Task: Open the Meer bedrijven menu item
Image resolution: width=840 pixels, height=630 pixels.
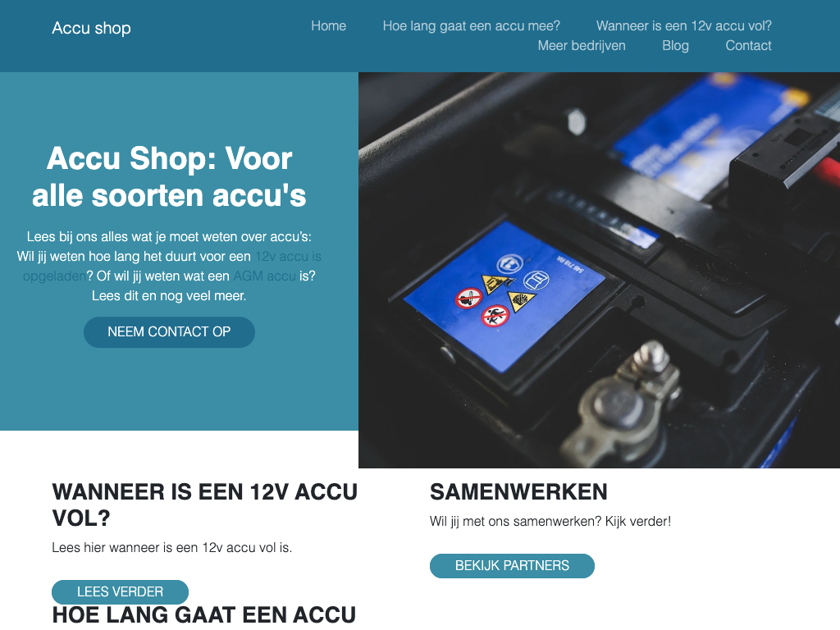Action: point(582,46)
